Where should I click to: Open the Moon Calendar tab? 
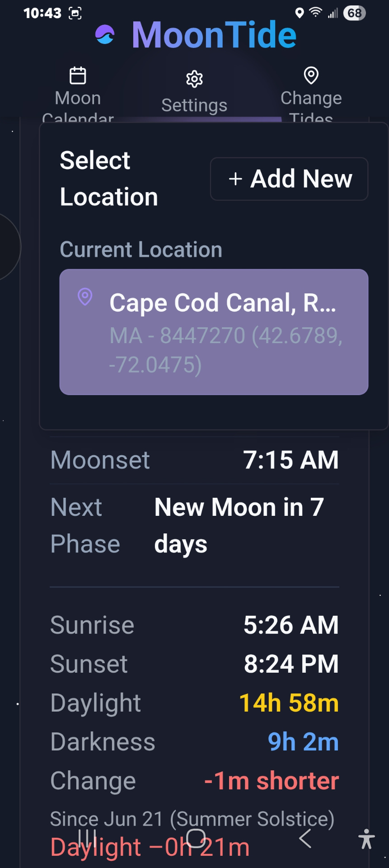[x=78, y=99]
